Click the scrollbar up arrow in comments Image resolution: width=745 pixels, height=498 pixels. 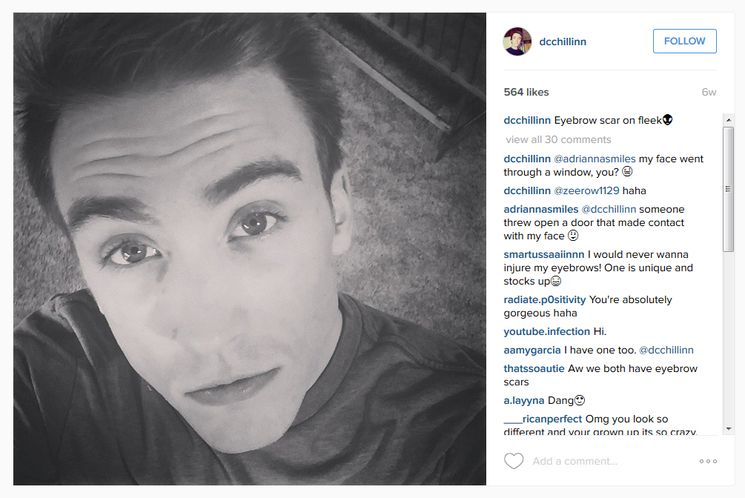point(728,121)
